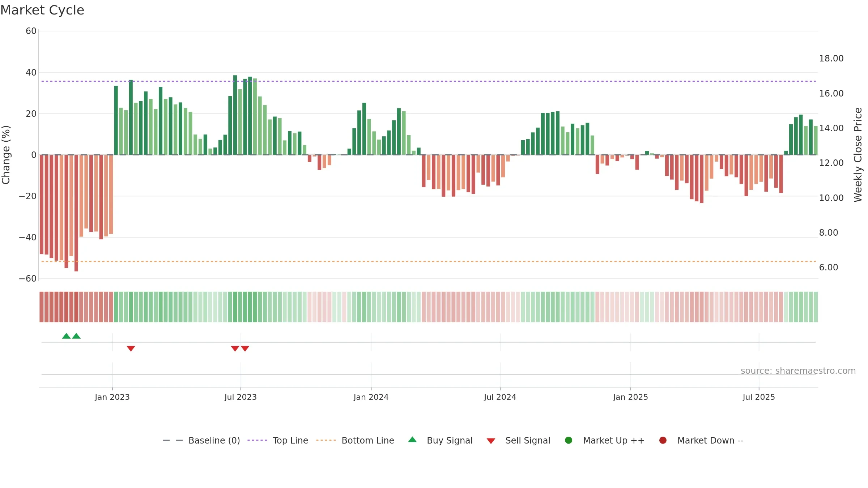
Task: Click the Change (%) axis title
Action: [6, 155]
